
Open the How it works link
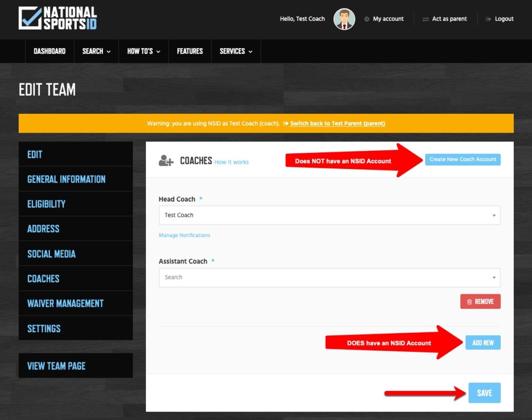[231, 162]
